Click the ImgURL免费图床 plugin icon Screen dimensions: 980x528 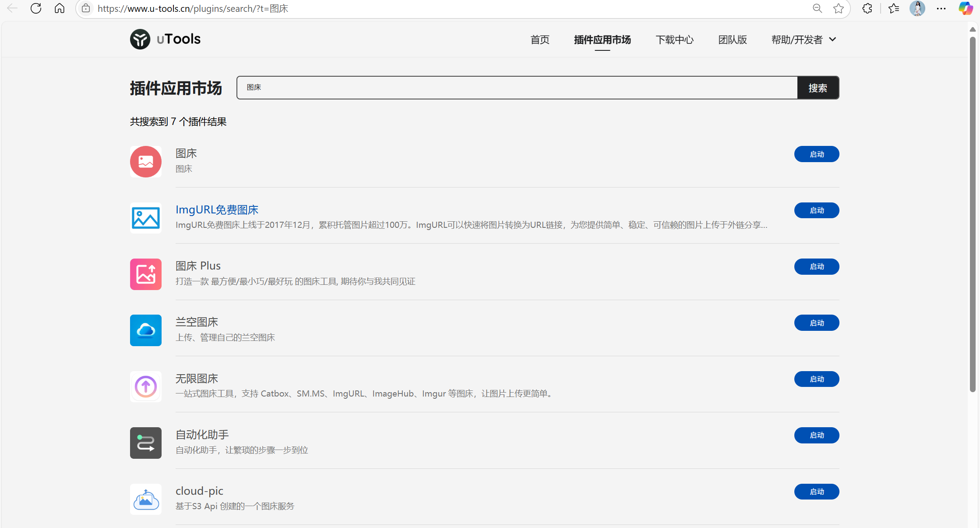click(146, 218)
